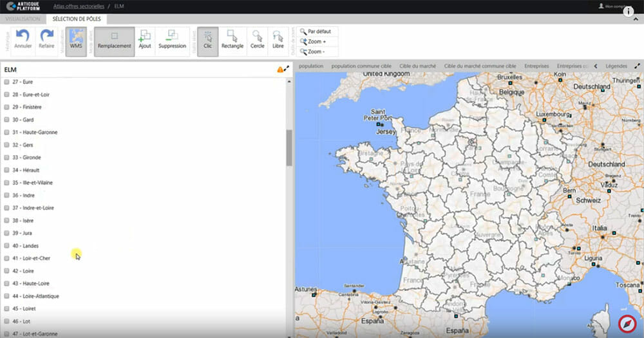Check the 29 - Finistère checkbox
This screenshot has width=644, height=338.
(6, 107)
